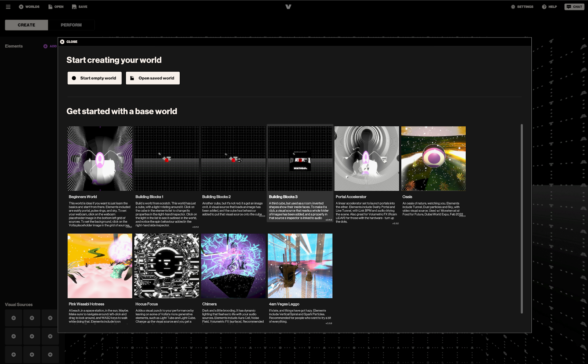This screenshot has width=588, height=364.
Task: Select the Building Blocks 3 thumbnail
Action: click(x=300, y=159)
